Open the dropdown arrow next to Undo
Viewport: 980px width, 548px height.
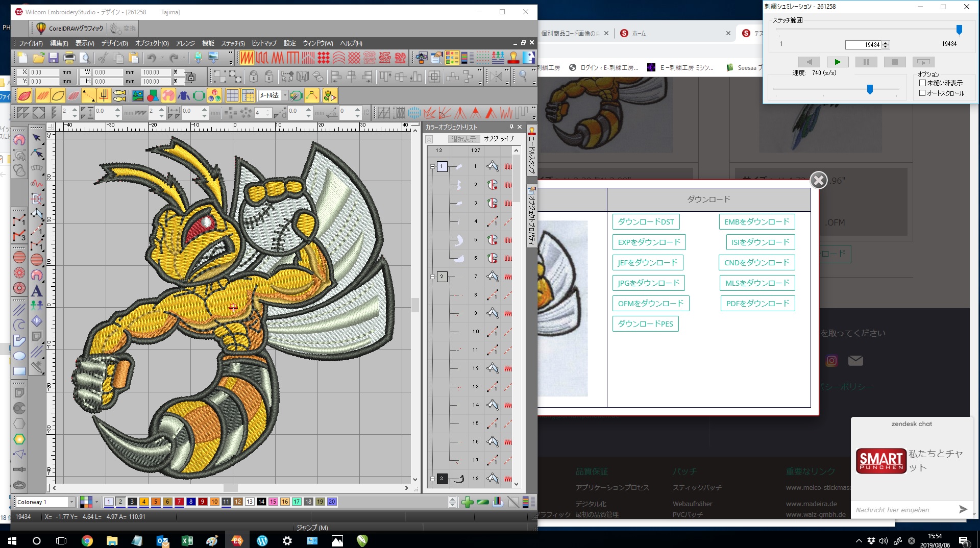point(162,58)
